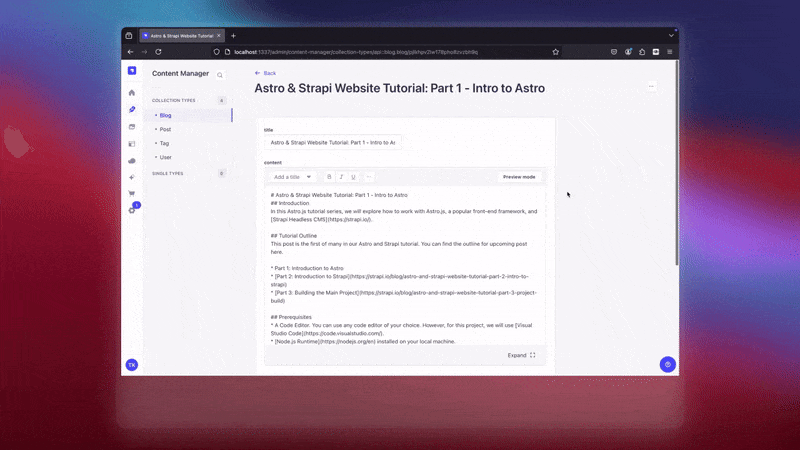Open the Add a title dropdown
Screen dimensions: 800x450
click(292, 177)
